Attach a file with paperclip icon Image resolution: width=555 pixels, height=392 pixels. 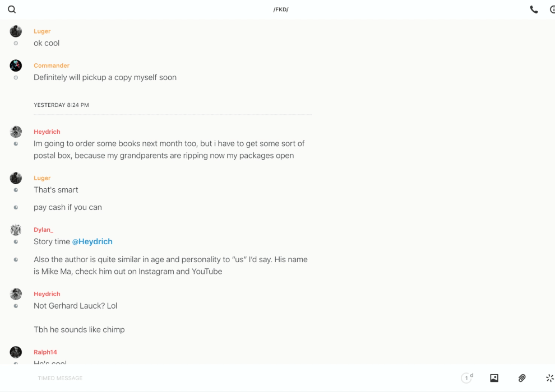pyautogui.click(x=522, y=378)
